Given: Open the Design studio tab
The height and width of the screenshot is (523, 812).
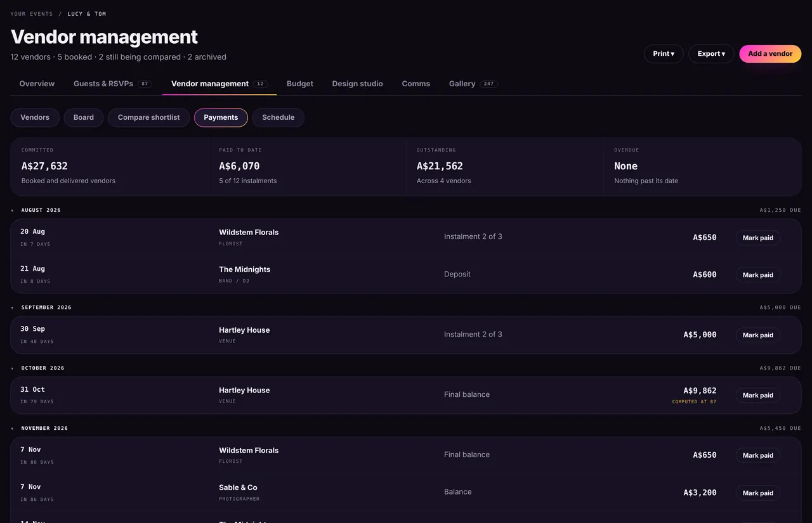Looking at the screenshot, I should (x=357, y=84).
